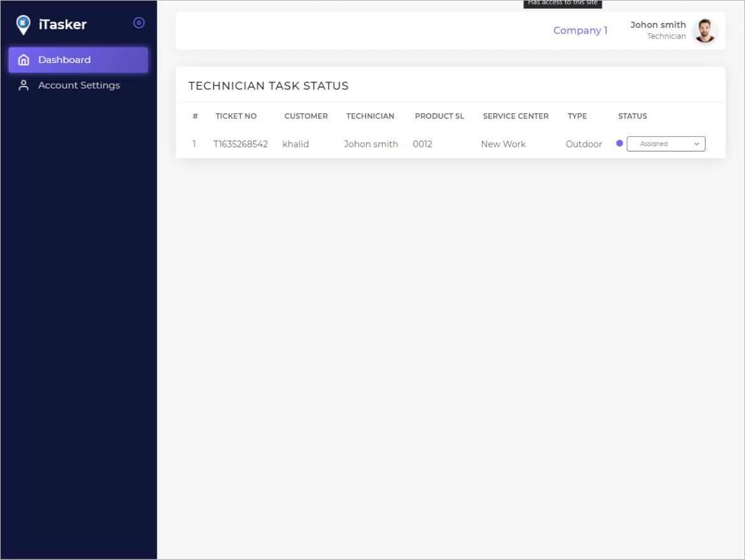The image size is (745, 560).
Task: Click the chevron arrow in the status dropdown
Action: 697,144
